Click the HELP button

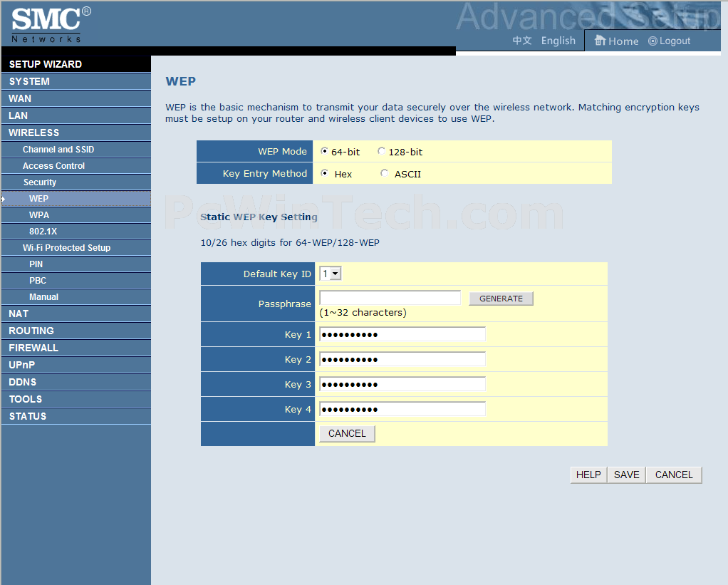(588, 475)
